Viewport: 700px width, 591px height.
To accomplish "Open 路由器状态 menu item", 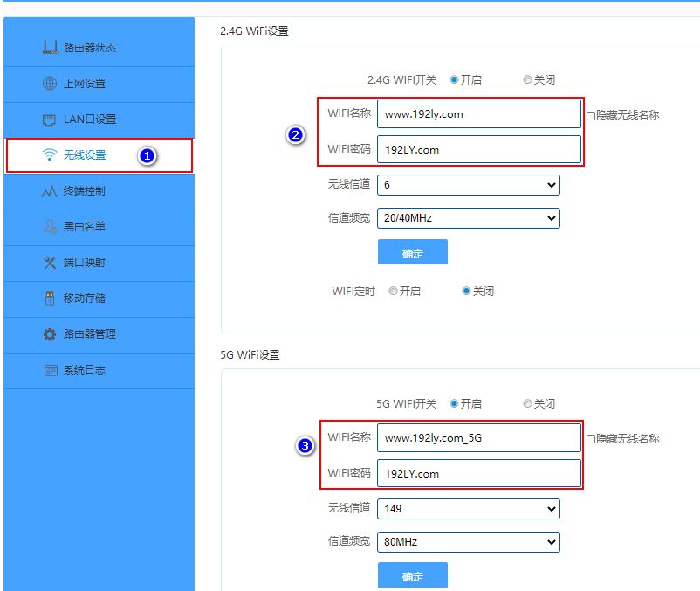I will point(100,48).
